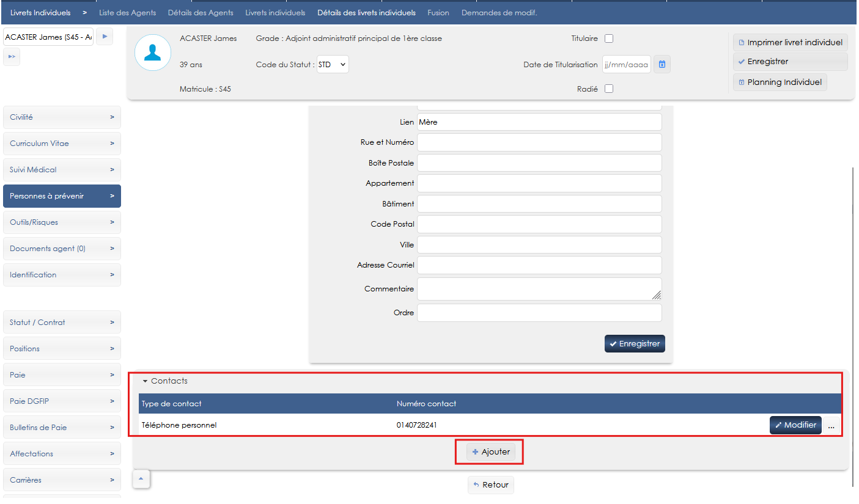Go to next agent with arrow icon
This screenshot has width=859, height=504.
pyautogui.click(x=105, y=37)
